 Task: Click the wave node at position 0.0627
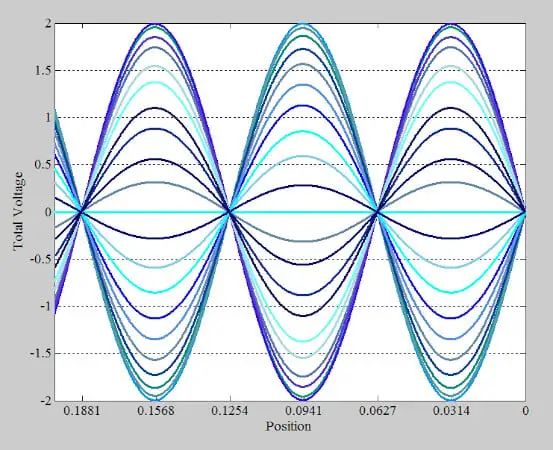(x=377, y=212)
